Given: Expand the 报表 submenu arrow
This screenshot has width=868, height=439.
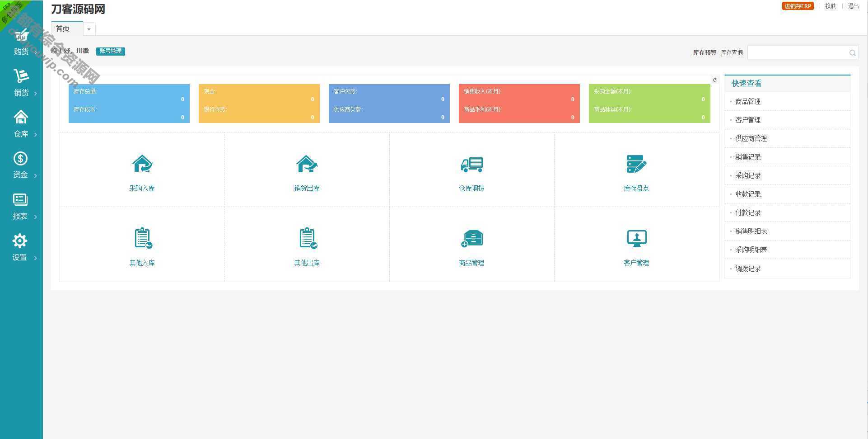Looking at the screenshot, I should (x=36, y=217).
